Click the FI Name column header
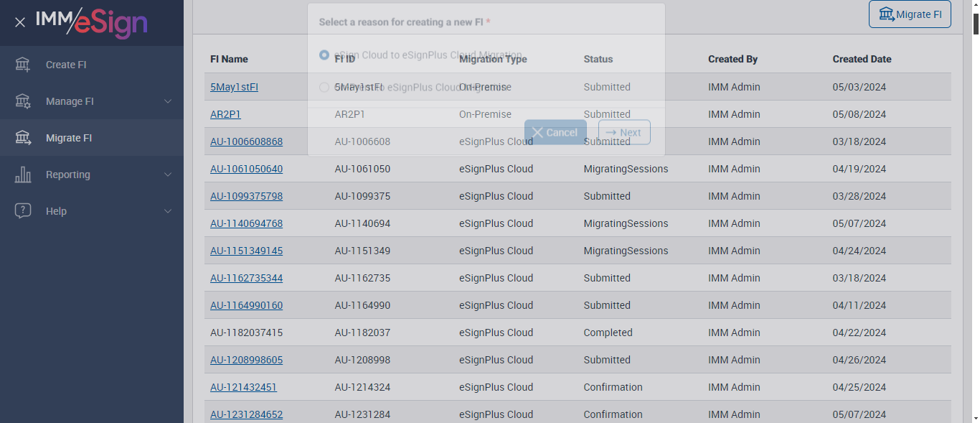 click(229, 59)
